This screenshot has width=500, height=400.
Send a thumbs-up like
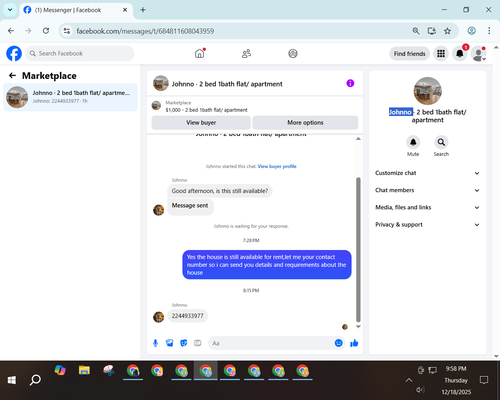[x=354, y=343]
